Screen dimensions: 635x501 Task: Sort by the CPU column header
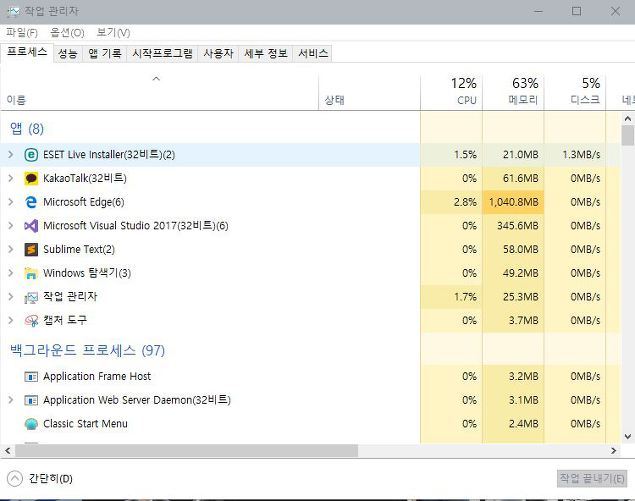452,92
